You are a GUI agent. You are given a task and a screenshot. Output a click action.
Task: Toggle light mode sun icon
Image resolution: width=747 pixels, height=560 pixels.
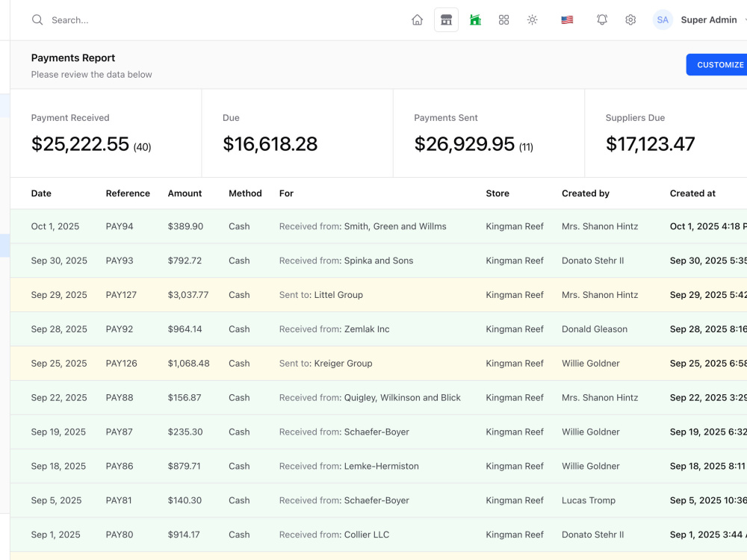click(532, 20)
